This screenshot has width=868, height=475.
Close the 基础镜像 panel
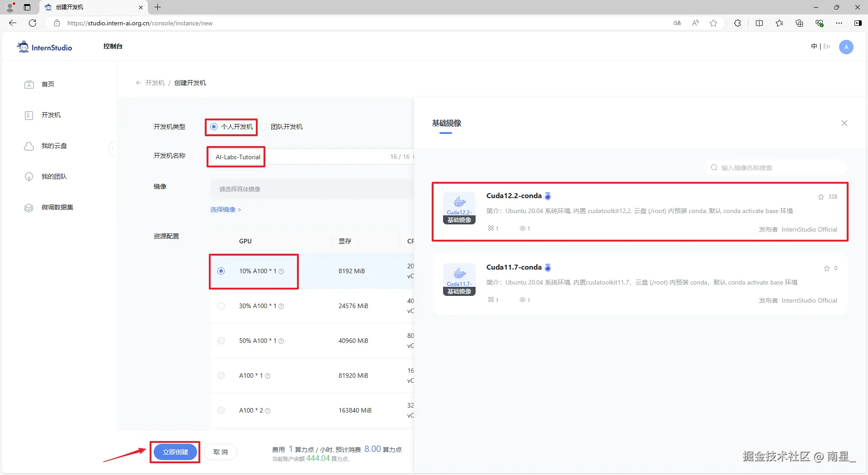pos(844,123)
